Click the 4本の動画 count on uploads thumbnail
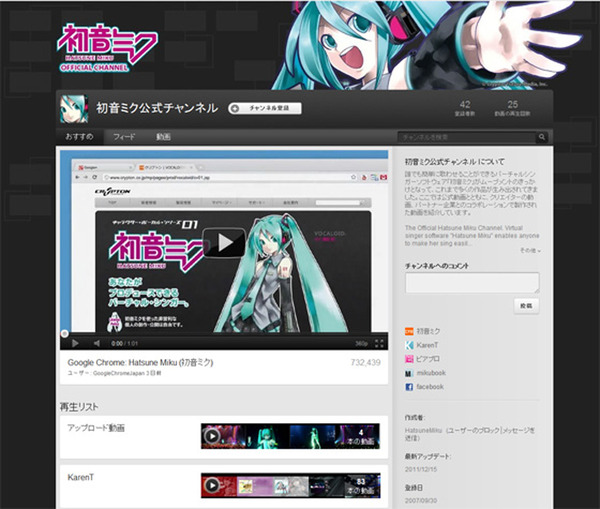Viewport: 600px width, 509px height. click(x=360, y=437)
